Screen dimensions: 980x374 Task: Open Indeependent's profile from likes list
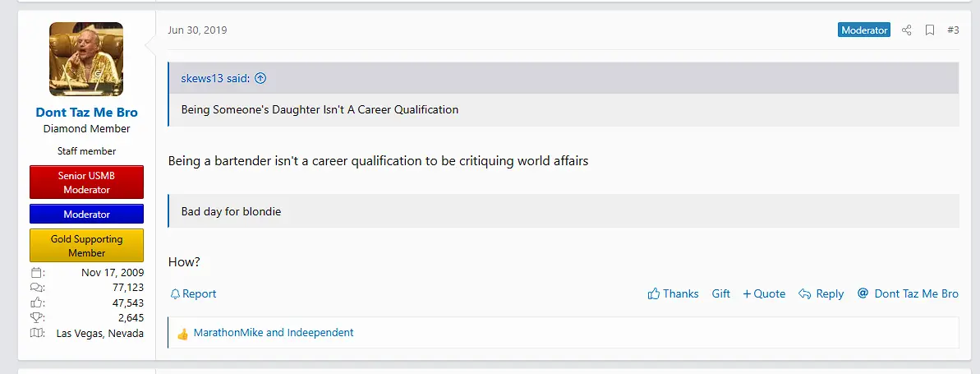[320, 333]
